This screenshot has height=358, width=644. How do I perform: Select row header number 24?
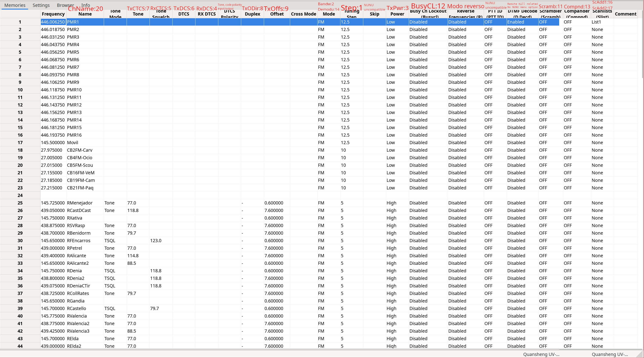20,195
